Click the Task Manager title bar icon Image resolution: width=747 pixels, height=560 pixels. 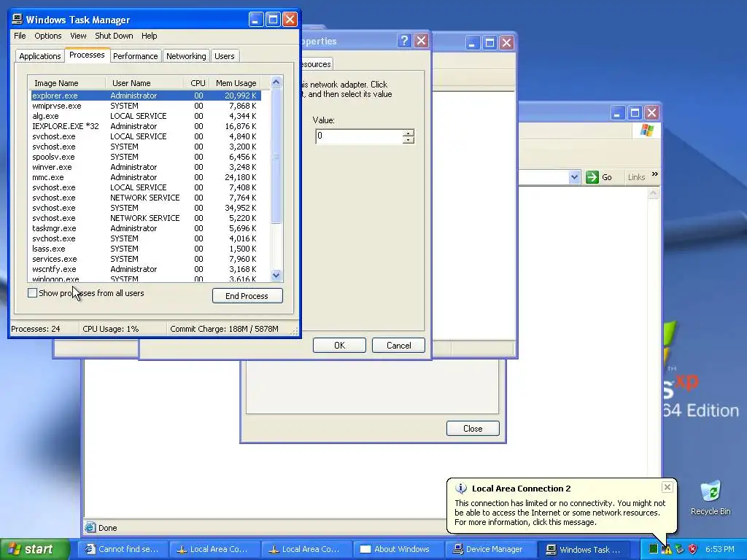pos(18,19)
